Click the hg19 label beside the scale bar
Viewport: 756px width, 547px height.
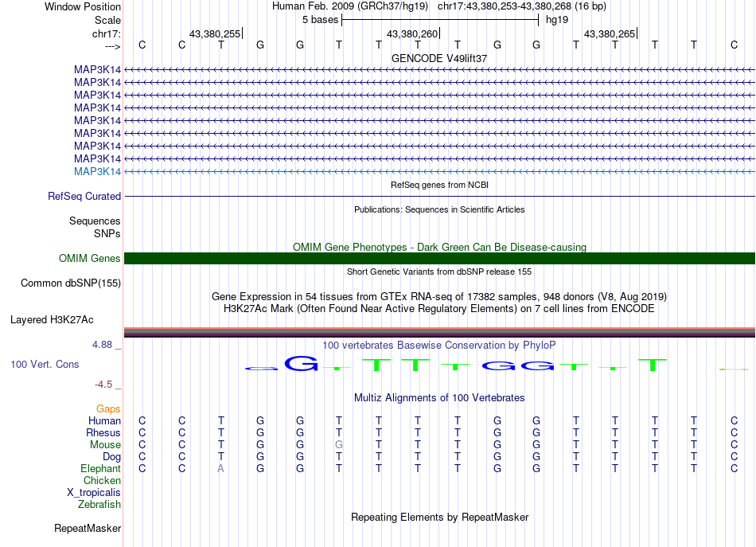pyautogui.click(x=557, y=20)
